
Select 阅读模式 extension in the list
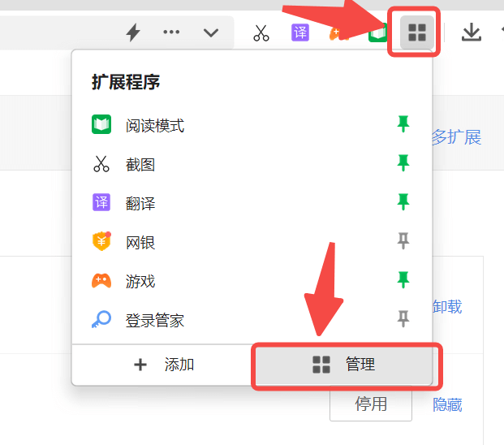tap(154, 126)
